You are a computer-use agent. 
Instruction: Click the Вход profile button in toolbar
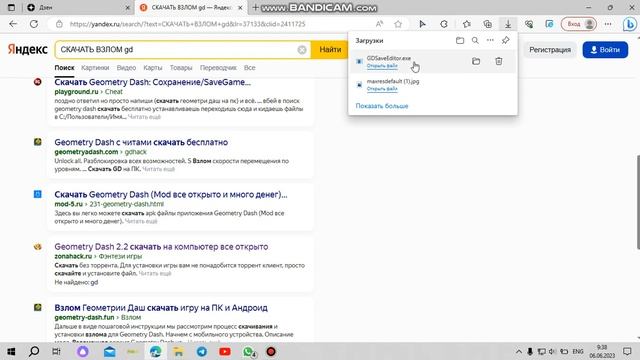click(579, 24)
